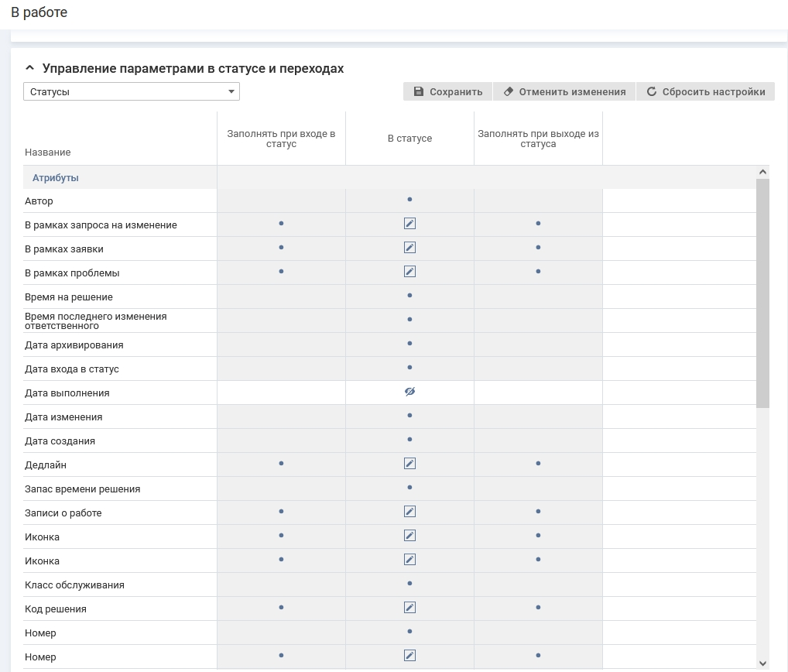This screenshot has height=672, width=788.
Task: Click edit icon for Записи о работе
Action: point(409,512)
